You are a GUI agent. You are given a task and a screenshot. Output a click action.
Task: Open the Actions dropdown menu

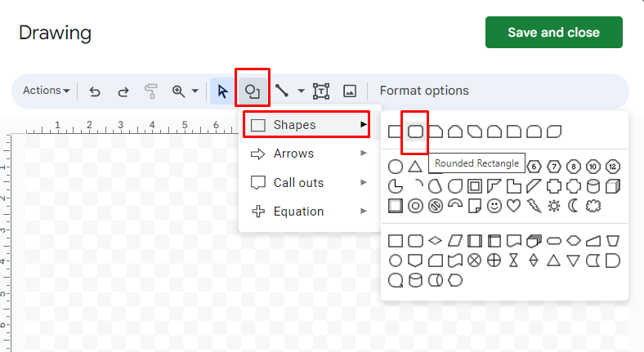tap(46, 91)
